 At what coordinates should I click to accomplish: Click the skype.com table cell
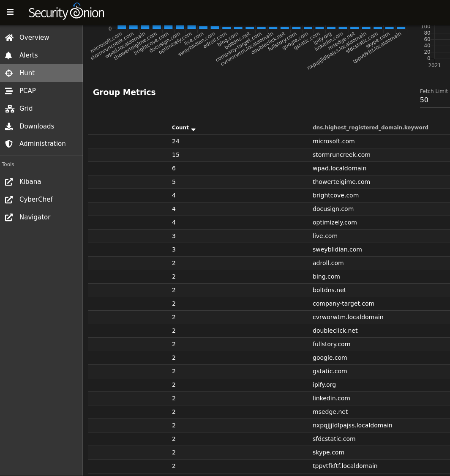coord(328,452)
